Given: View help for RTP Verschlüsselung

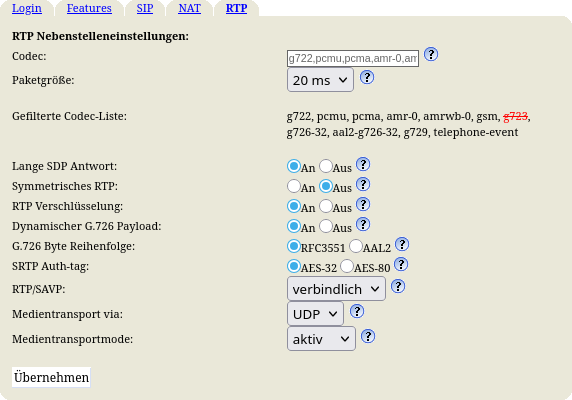Looking at the screenshot, I should (363, 205).
